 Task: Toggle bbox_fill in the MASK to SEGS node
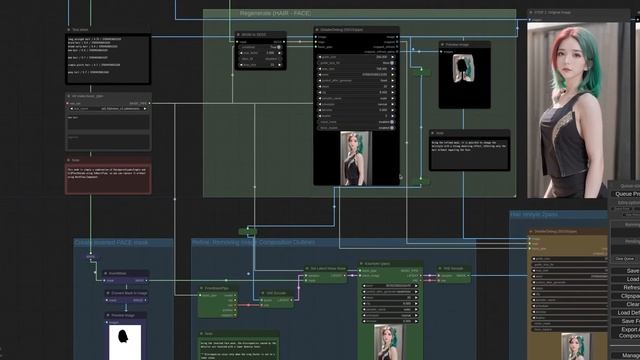click(x=260, y=59)
